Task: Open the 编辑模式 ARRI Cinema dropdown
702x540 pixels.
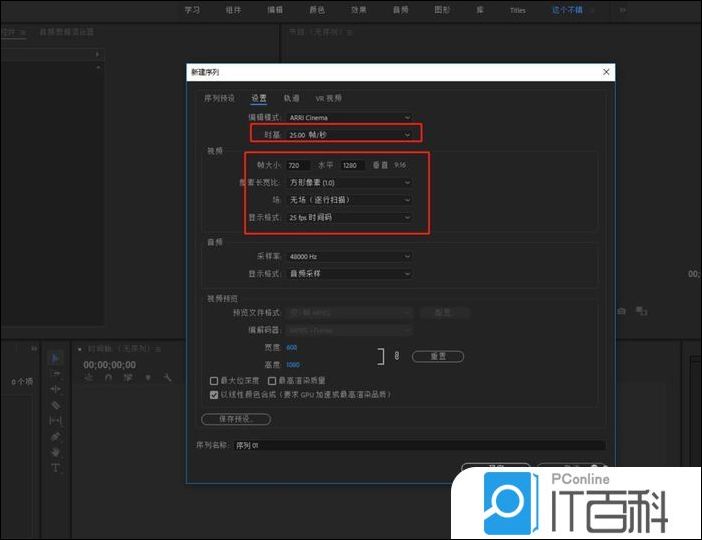Action: [350, 117]
